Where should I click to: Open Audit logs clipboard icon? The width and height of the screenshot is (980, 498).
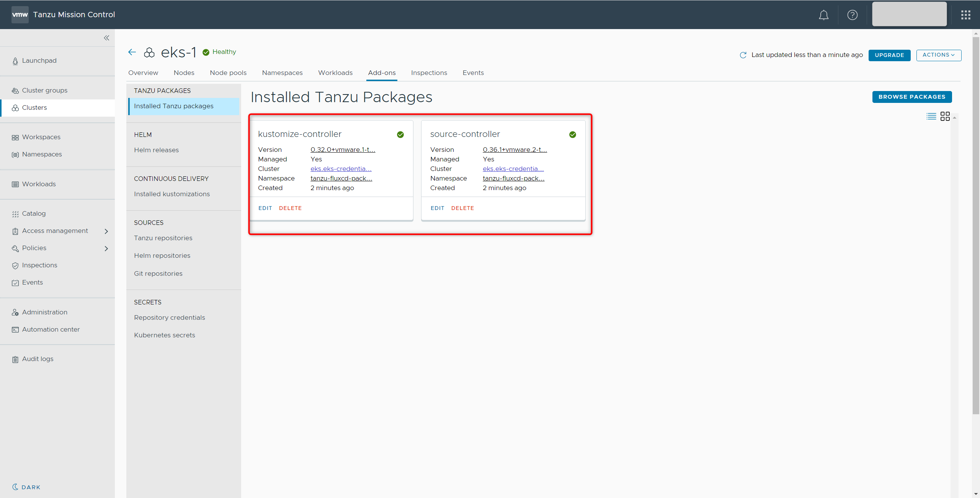[x=15, y=359]
